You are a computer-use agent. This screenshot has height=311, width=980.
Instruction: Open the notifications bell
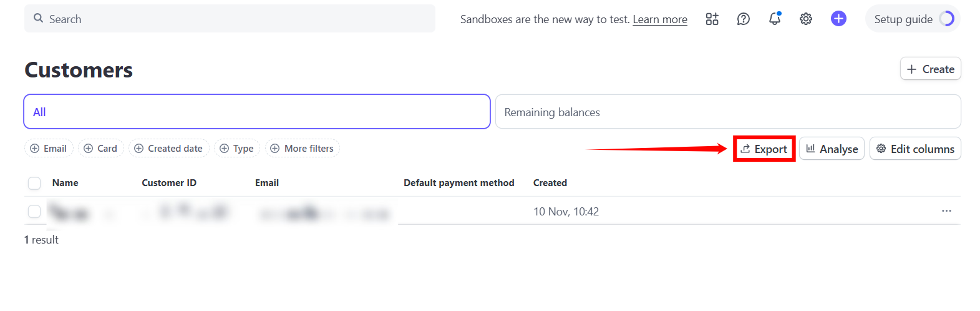(x=775, y=19)
